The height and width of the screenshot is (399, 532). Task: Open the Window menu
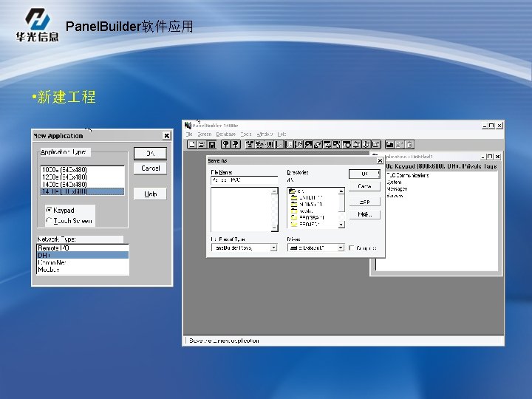pos(265,134)
